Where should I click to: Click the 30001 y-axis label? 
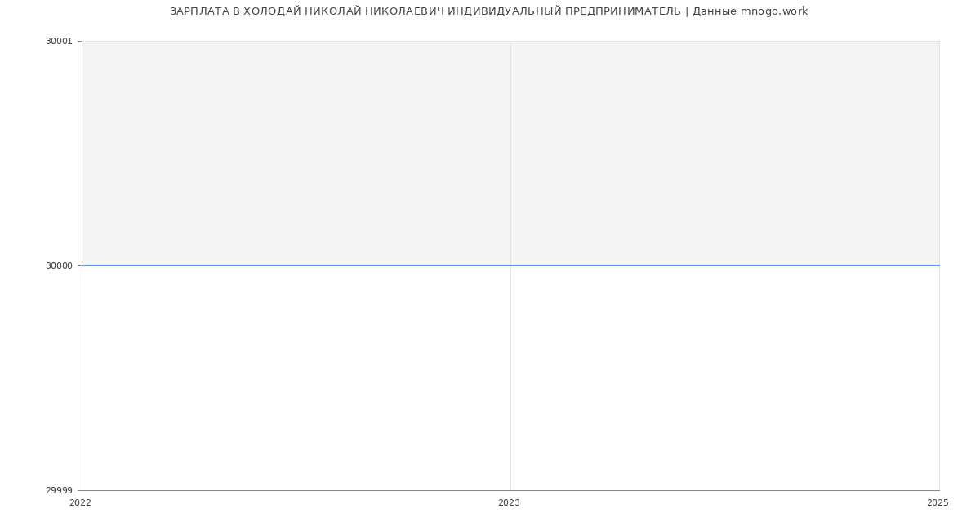click(x=59, y=42)
